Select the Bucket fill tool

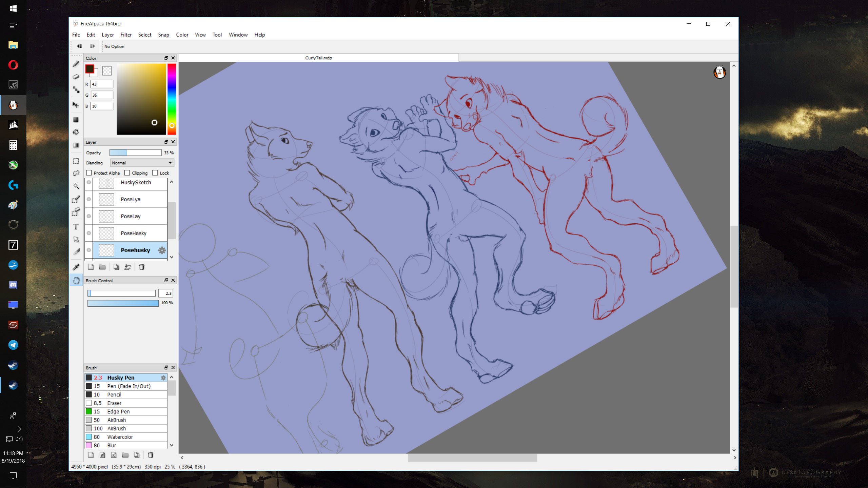coord(76,132)
